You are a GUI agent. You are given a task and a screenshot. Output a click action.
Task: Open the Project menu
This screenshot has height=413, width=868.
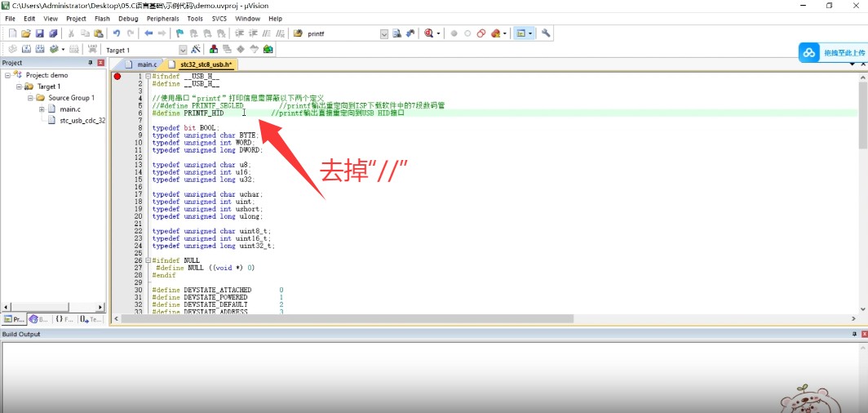[76, 18]
